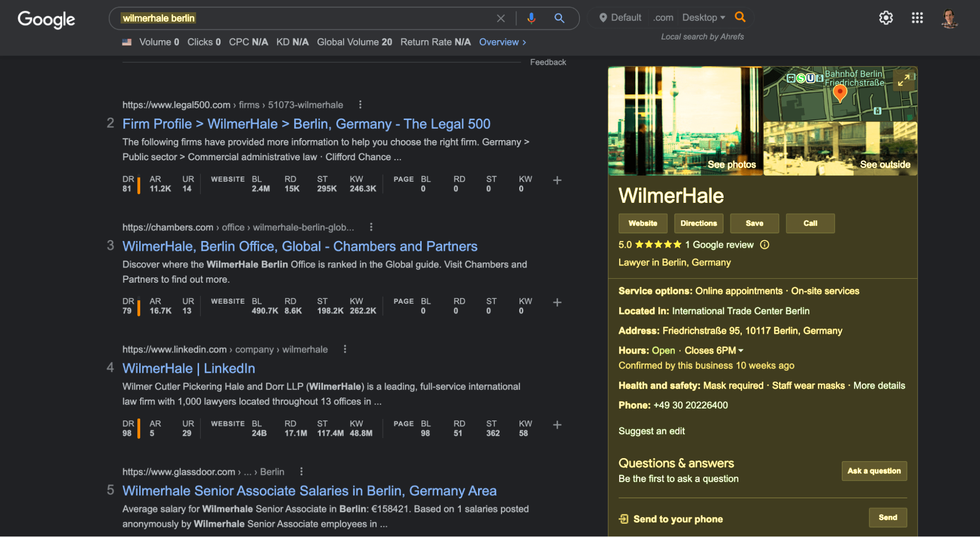Click the Directions button for WilmerHale
The image size is (980, 537).
pos(699,223)
